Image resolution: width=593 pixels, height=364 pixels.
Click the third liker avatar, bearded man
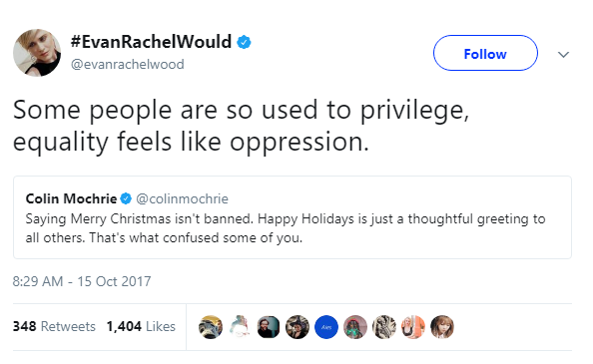269,327
